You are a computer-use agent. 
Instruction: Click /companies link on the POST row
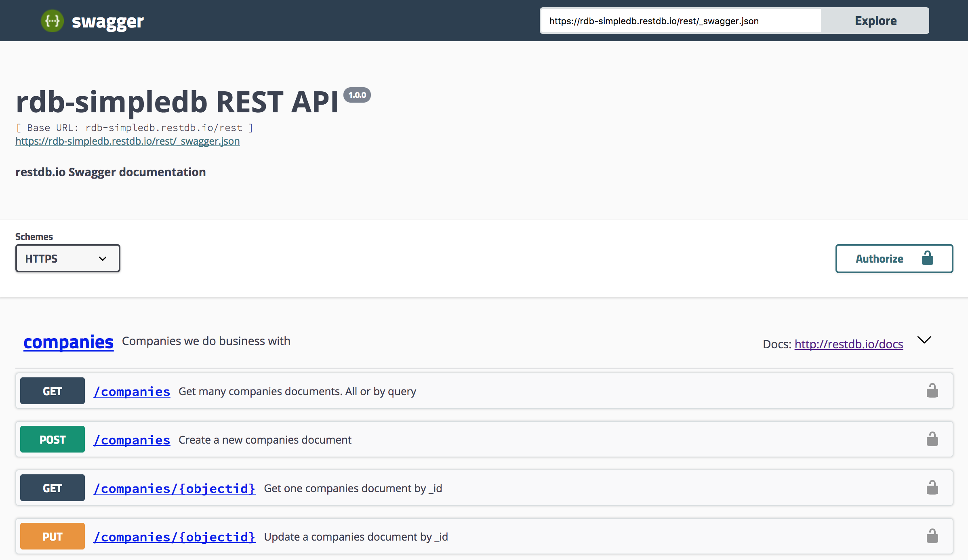(x=132, y=440)
